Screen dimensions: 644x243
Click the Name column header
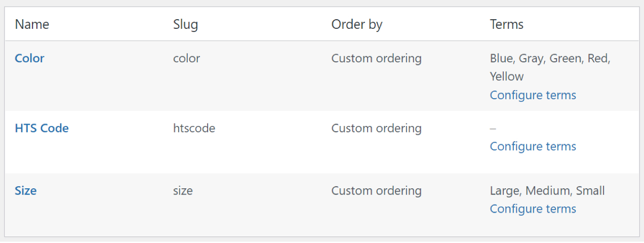coord(32,24)
